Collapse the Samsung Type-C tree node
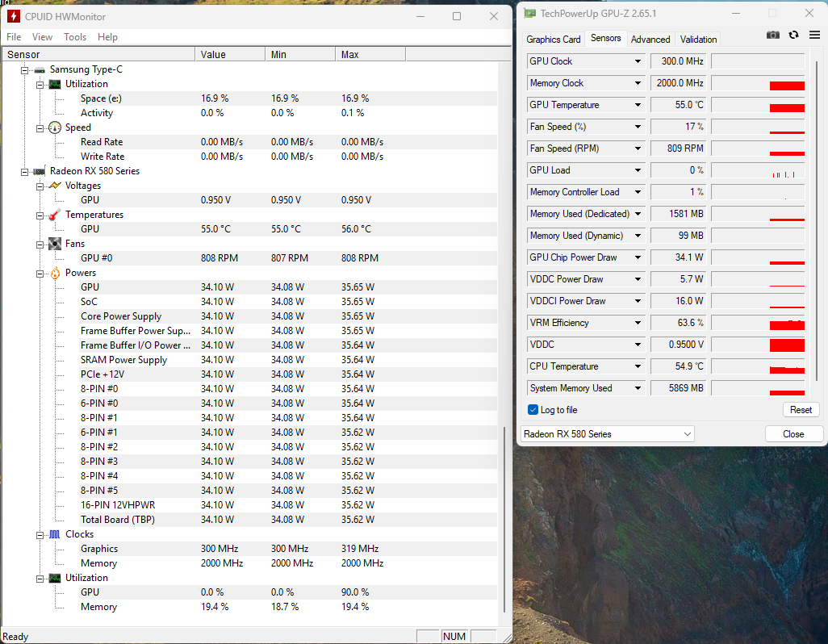This screenshot has width=828, height=644. point(24,70)
